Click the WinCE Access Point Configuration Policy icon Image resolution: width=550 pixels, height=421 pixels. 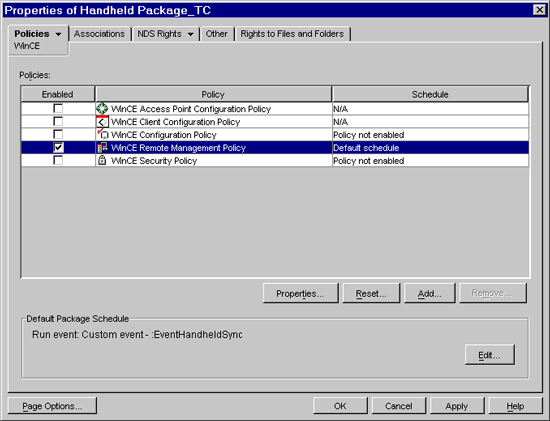click(102, 109)
